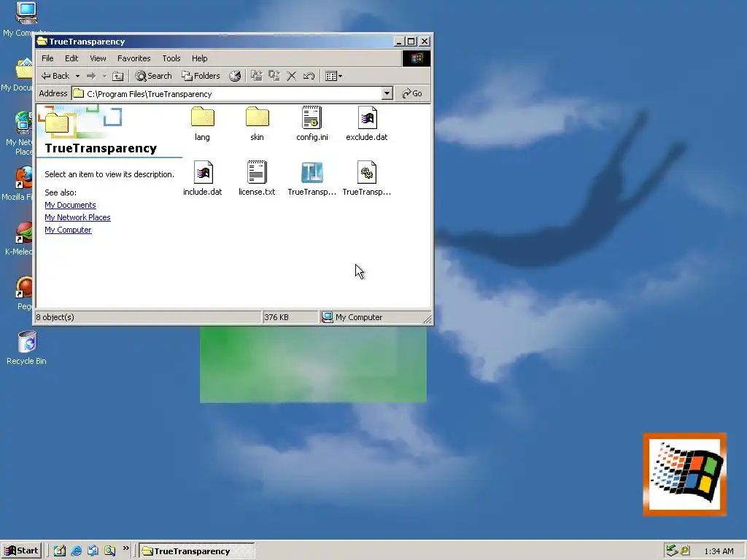
Task: Select the config.ini file
Action: pyautogui.click(x=312, y=124)
